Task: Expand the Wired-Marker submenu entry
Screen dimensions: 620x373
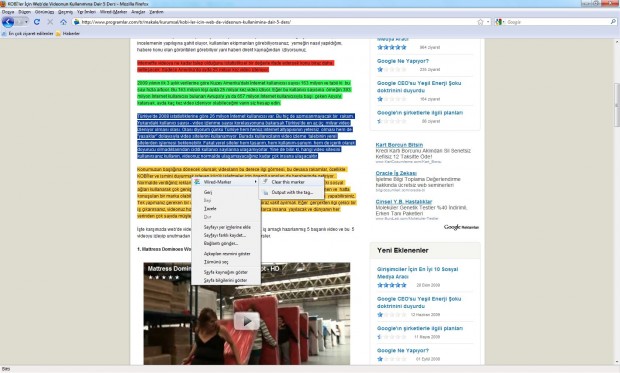Action: point(226,182)
